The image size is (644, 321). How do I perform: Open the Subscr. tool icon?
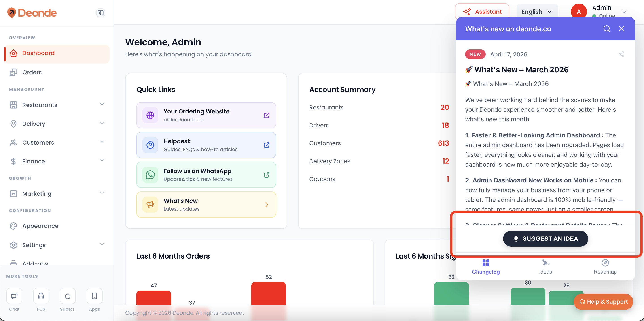pos(68,296)
